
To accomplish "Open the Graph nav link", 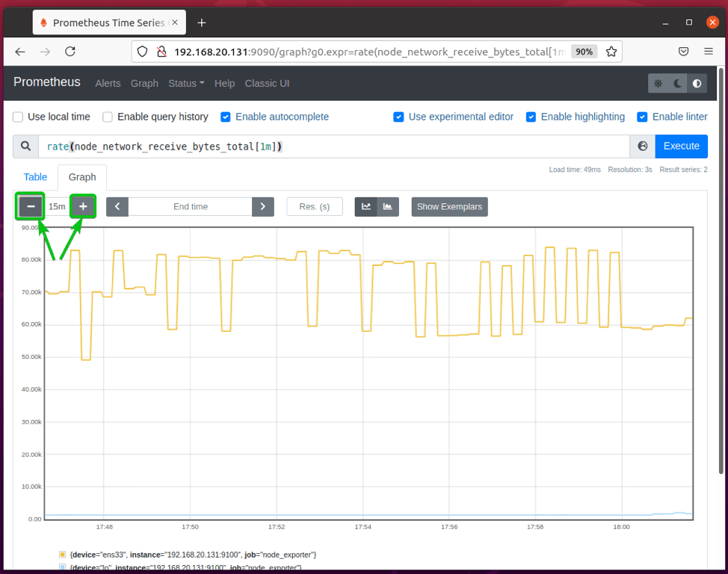I will pos(144,84).
